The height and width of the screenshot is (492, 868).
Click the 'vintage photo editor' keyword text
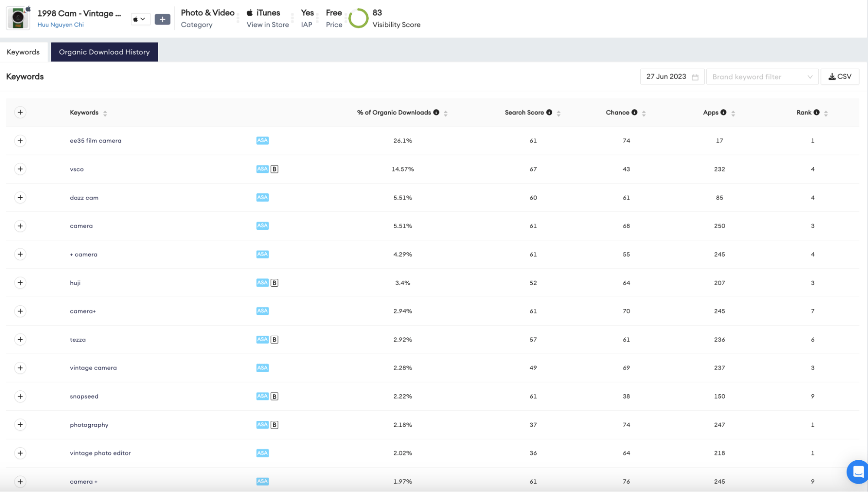click(x=100, y=453)
